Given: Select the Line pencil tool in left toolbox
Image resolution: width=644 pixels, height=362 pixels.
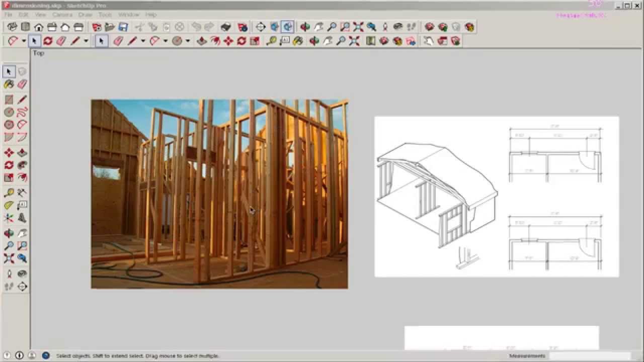Looking at the screenshot, I should point(22,100).
